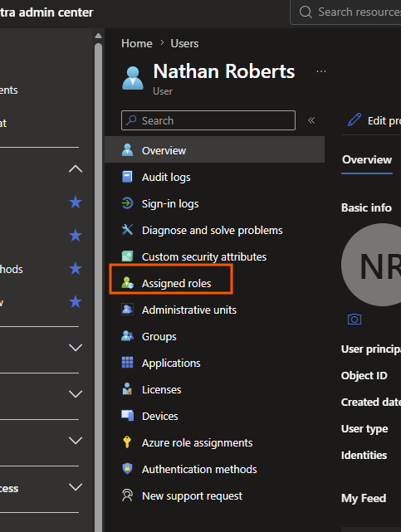Image resolution: width=401 pixels, height=532 pixels.
Task: Open the more options ellipsis beside Nathan Roberts
Action: coord(321,71)
